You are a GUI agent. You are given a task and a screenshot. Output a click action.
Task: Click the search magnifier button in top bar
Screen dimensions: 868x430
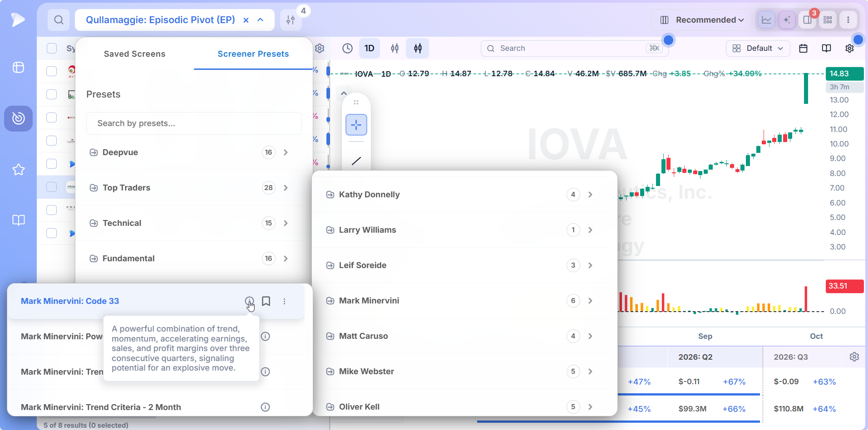[x=59, y=20]
